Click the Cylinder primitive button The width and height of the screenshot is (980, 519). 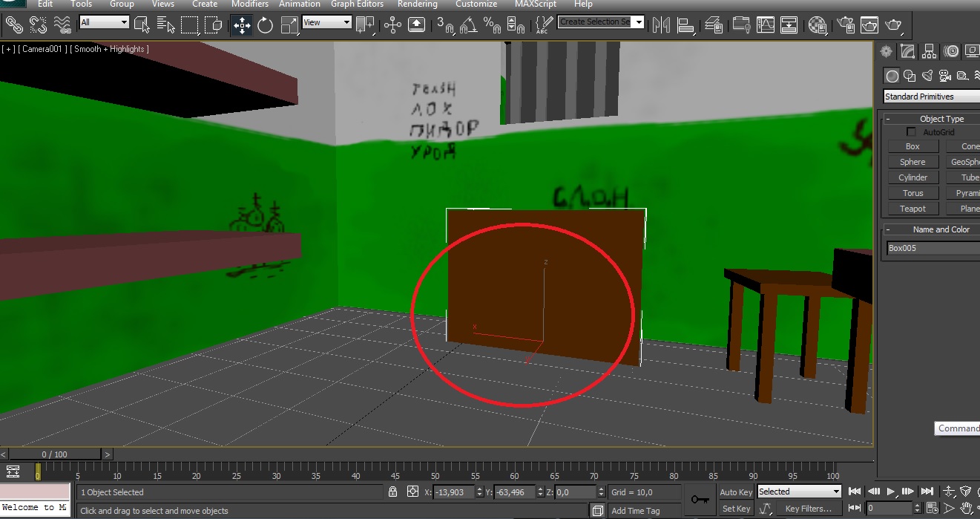pyautogui.click(x=912, y=177)
